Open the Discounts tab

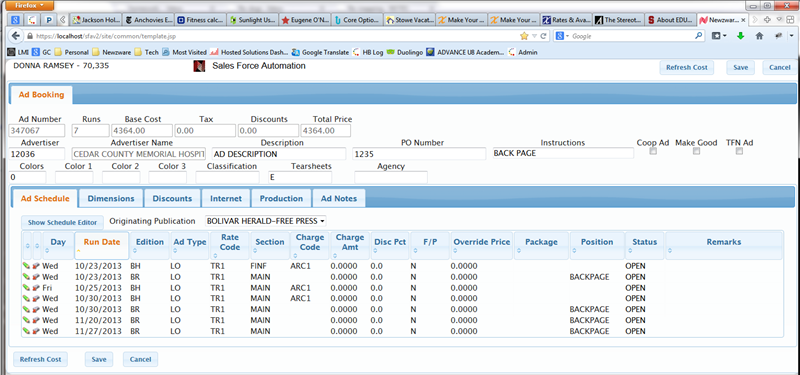point(172,198)
